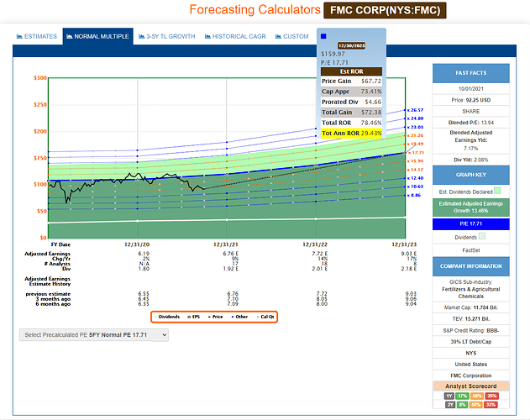Click the orange badge in the 2Y row
Viewport: 530px width, 420px height.
point(476,404)
